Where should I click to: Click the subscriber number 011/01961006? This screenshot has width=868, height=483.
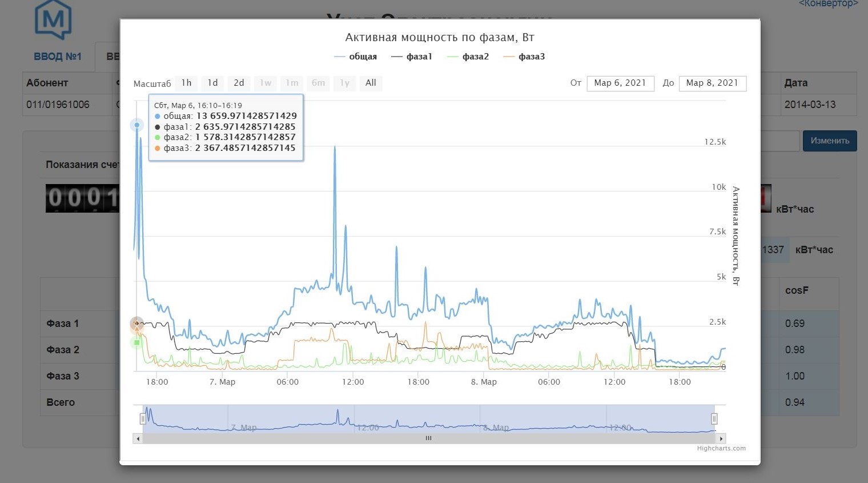(x=58, y=105)
